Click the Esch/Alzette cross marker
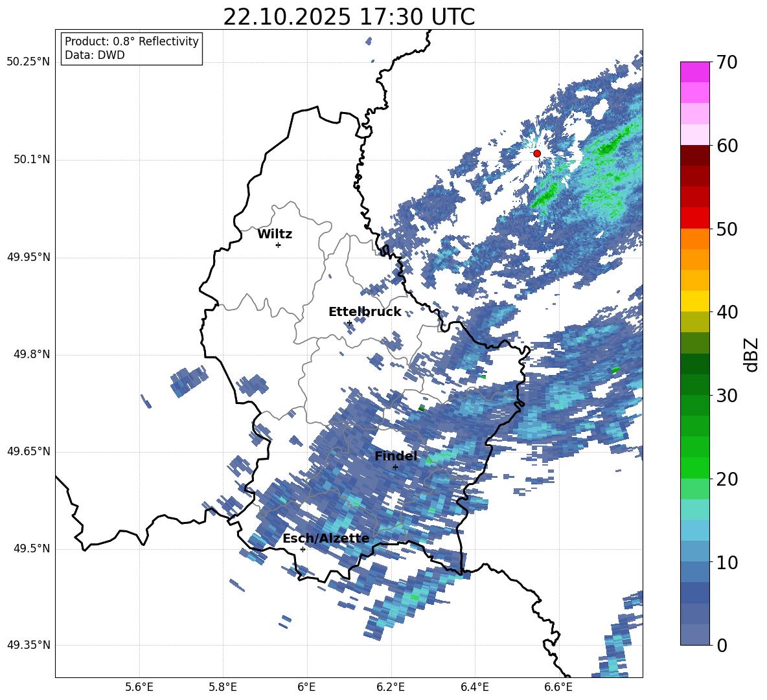 point(303,549)
